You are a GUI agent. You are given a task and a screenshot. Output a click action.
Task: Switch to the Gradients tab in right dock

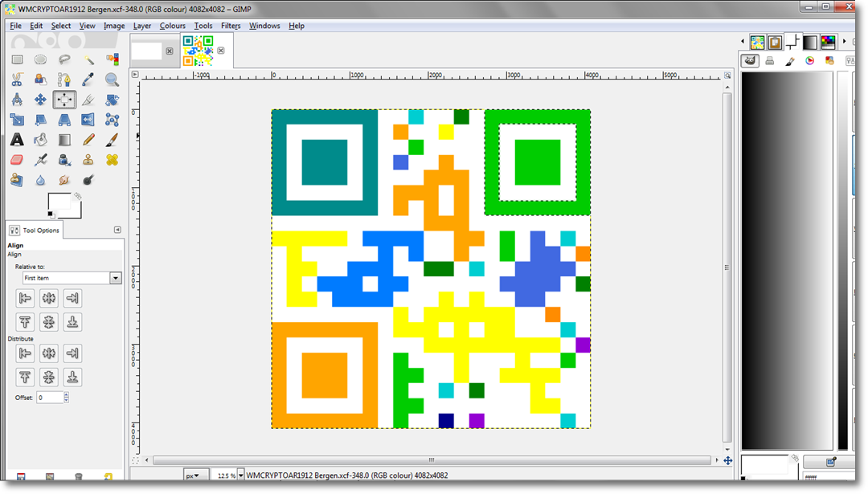click(810, 42)
